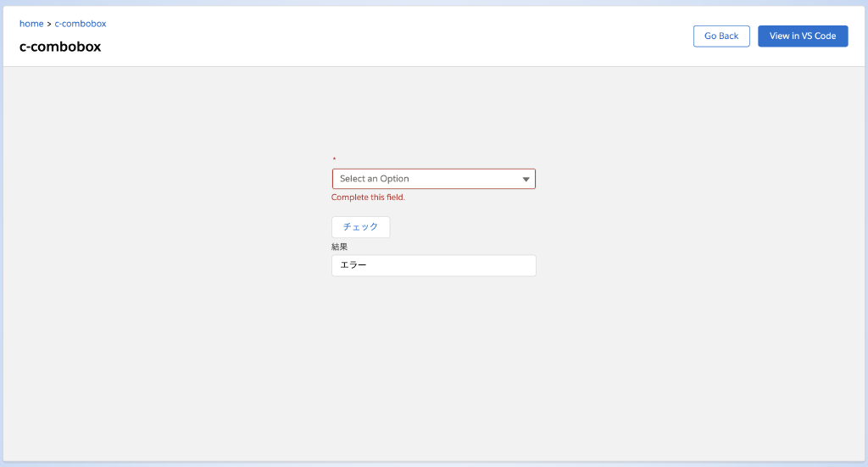Click the チェック button

pyautogui.click(x=360, y=227)
